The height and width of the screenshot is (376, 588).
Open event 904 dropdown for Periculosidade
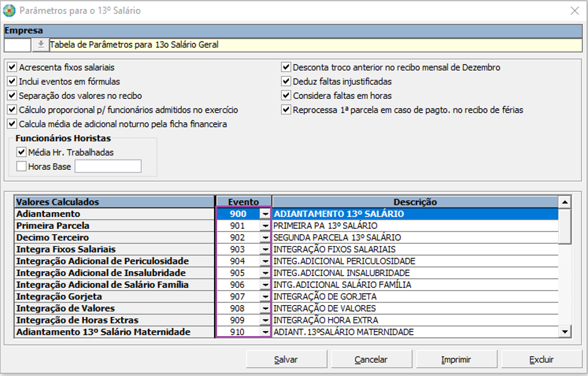[x=265, y=261]
